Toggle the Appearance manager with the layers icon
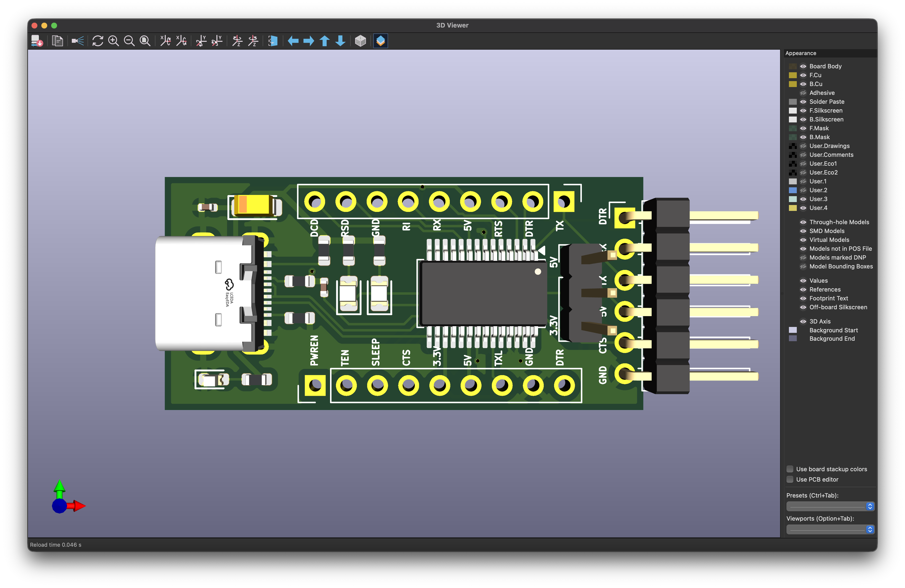Screen dimensions: 905x588 pos(381,41)
